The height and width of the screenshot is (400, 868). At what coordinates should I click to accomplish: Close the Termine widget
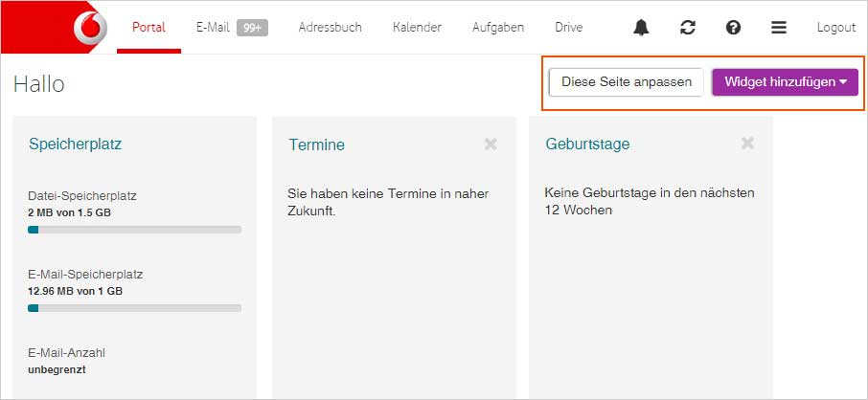[491, 144]
